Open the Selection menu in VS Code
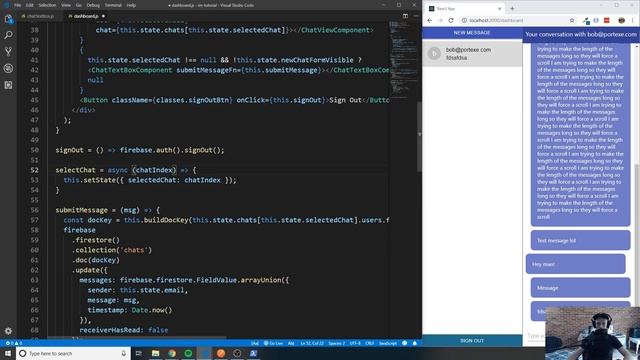 [x=47, y=5]
